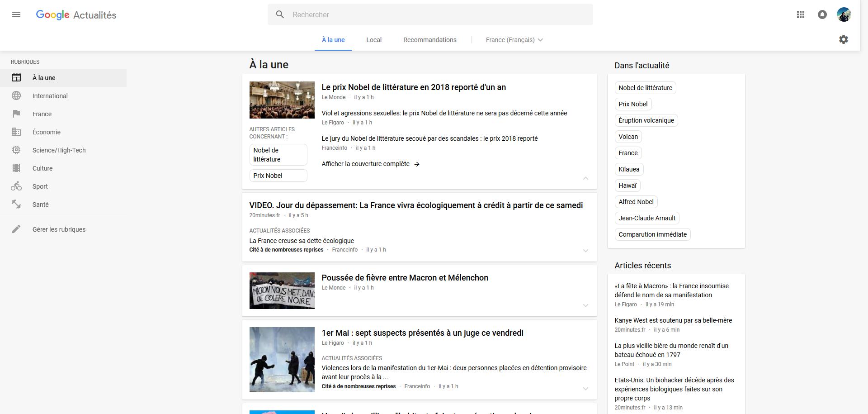Select International in the rubriques list
Viewport: 868px width, 414px height.
pyautogui.click(x=63, y=96)
